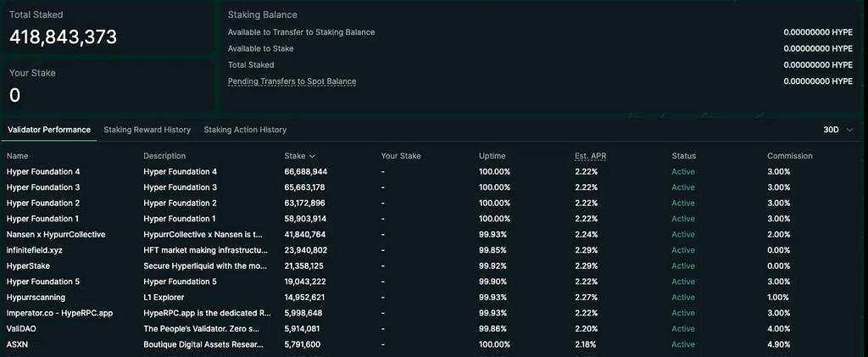Click uptime 99.85% for infinitefield.xyz
The height and width of the screenshot is (357, 868).
492,250
